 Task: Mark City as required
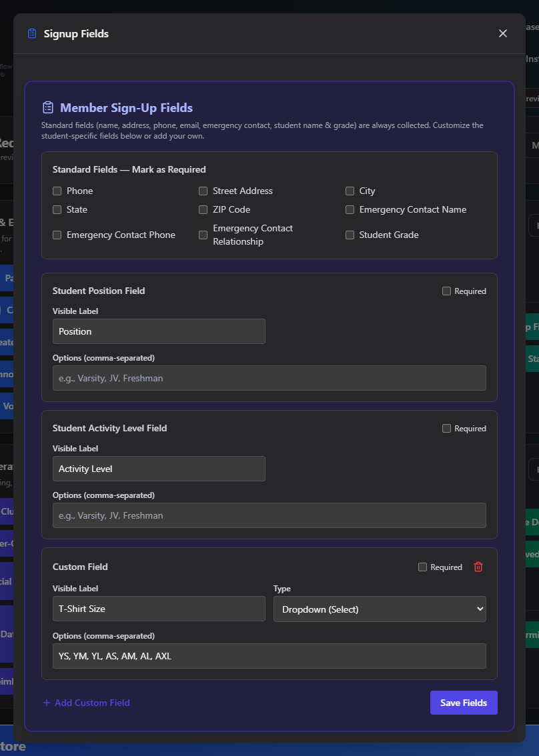(x=350, y=191)
